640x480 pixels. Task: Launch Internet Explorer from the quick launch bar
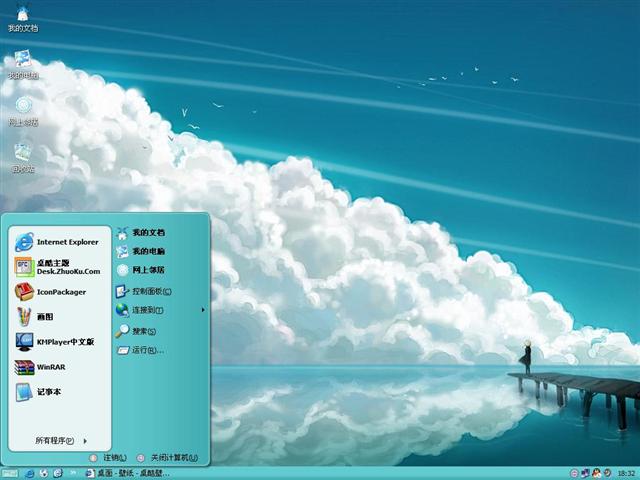(x=29, y=473)
